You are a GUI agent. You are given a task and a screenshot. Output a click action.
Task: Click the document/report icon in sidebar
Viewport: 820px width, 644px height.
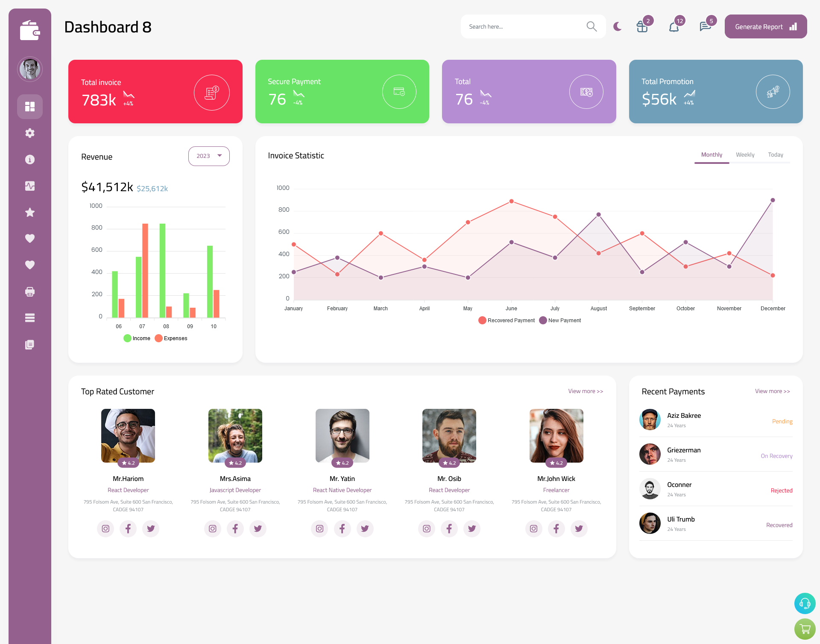[29, 344]
